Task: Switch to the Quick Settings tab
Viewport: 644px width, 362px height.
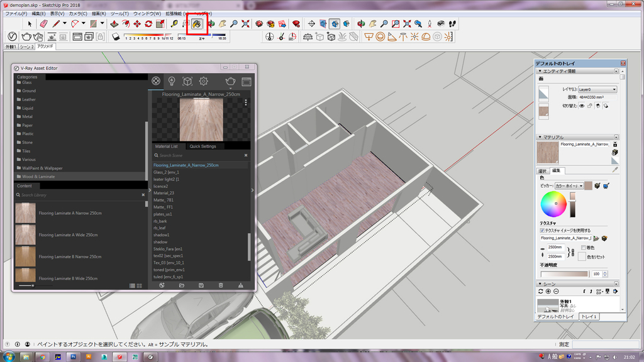Action: [203, 146]
